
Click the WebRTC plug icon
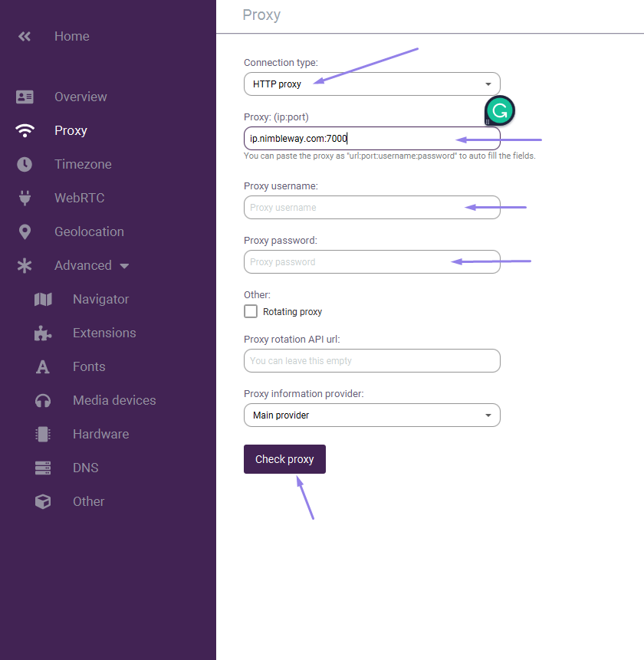[x=25, y=198]
